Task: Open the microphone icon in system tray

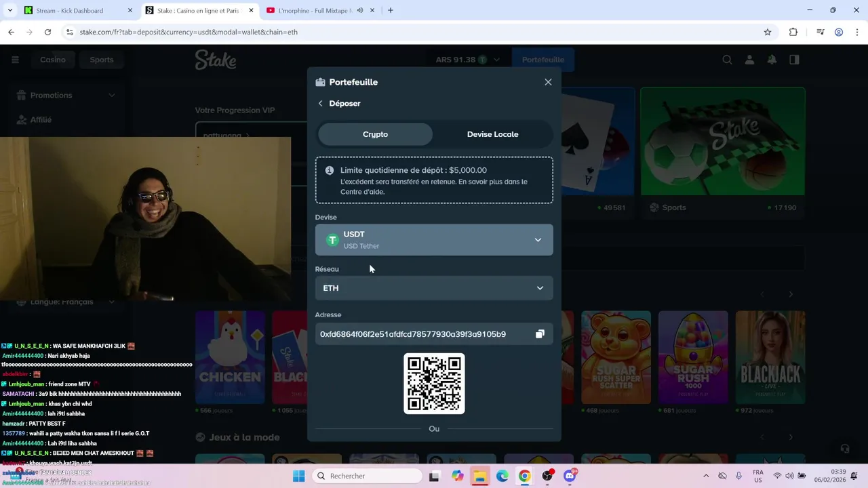Action: coord(739,476)
